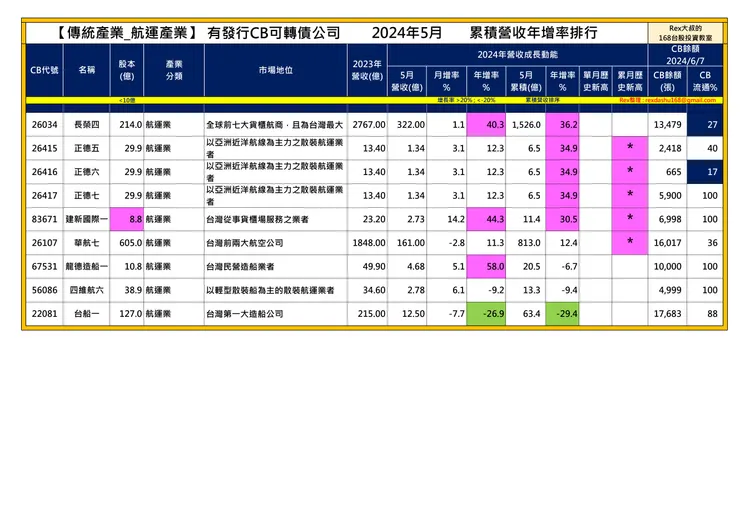Select the 股本(億) column header

pyautogui.click(x=126, y=70)
